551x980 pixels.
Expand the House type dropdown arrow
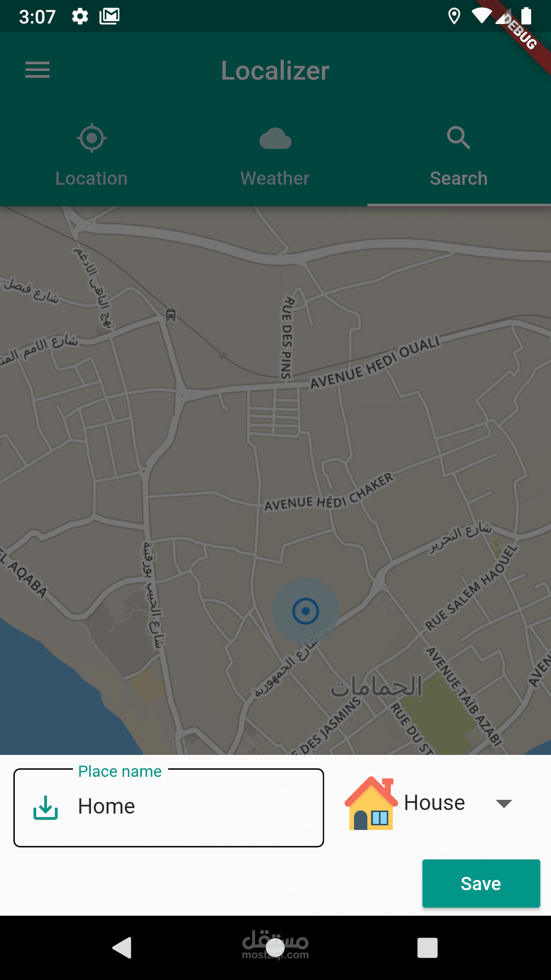click(x=504, y=803)
